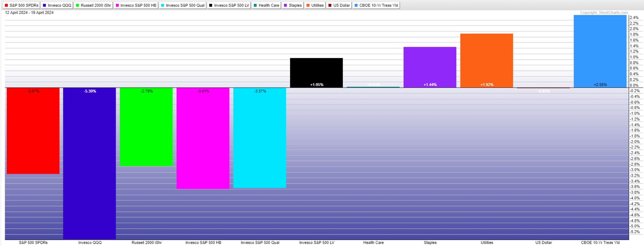This screenshot has width=644, height=246.
Task: Toggle the Invesco QQQ legend button
Action: click(57, 5)
